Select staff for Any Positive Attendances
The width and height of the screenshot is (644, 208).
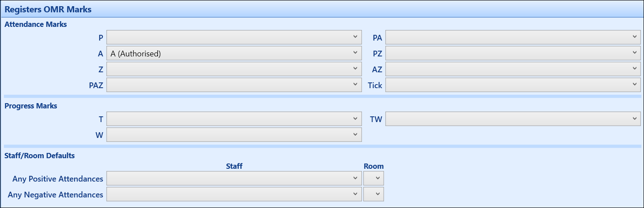point(234,178)
